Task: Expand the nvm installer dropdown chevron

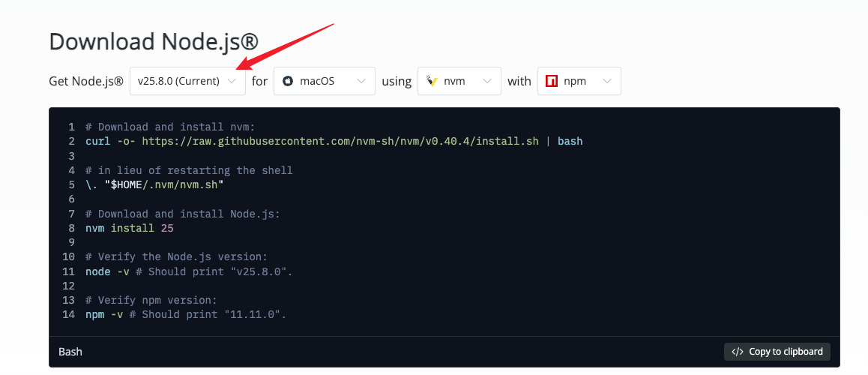Action: point(487,81)
